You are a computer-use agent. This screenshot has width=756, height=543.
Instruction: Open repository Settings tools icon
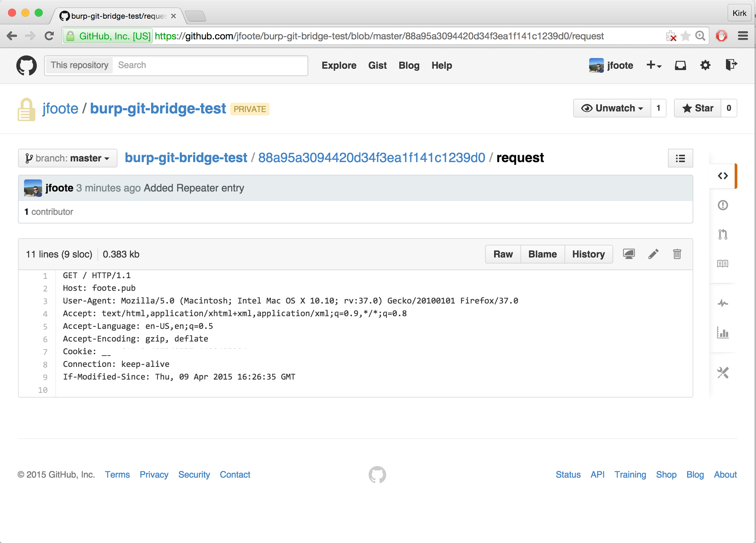coord(723,373)
